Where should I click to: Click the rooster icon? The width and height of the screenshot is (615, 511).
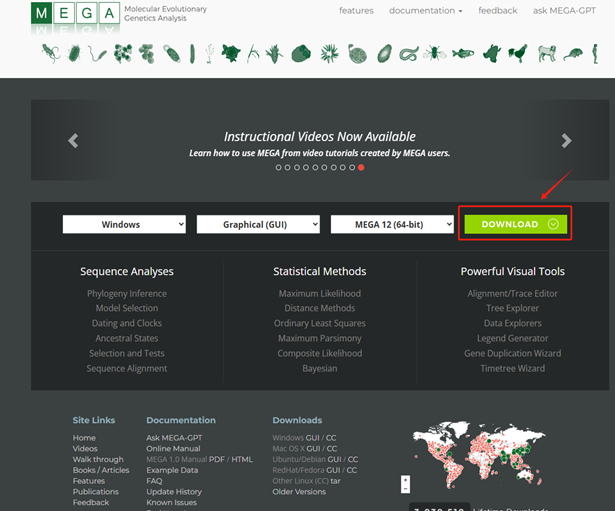coord(518,53)
